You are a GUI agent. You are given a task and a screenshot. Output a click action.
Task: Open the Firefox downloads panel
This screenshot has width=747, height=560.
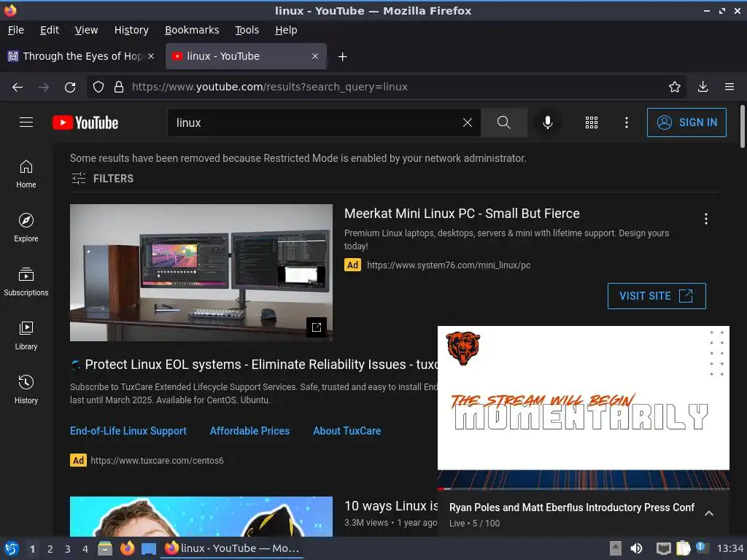pos(703,87)
